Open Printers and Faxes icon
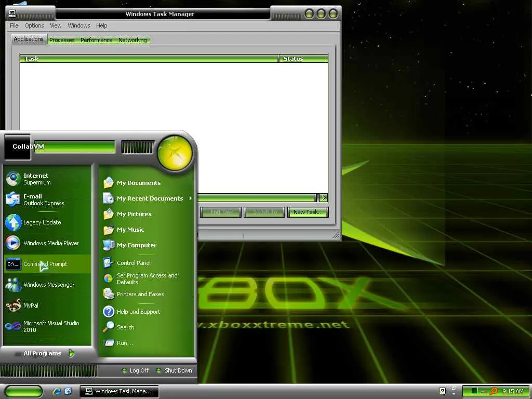This screenshot has height=399, width=532. point(109,294)
